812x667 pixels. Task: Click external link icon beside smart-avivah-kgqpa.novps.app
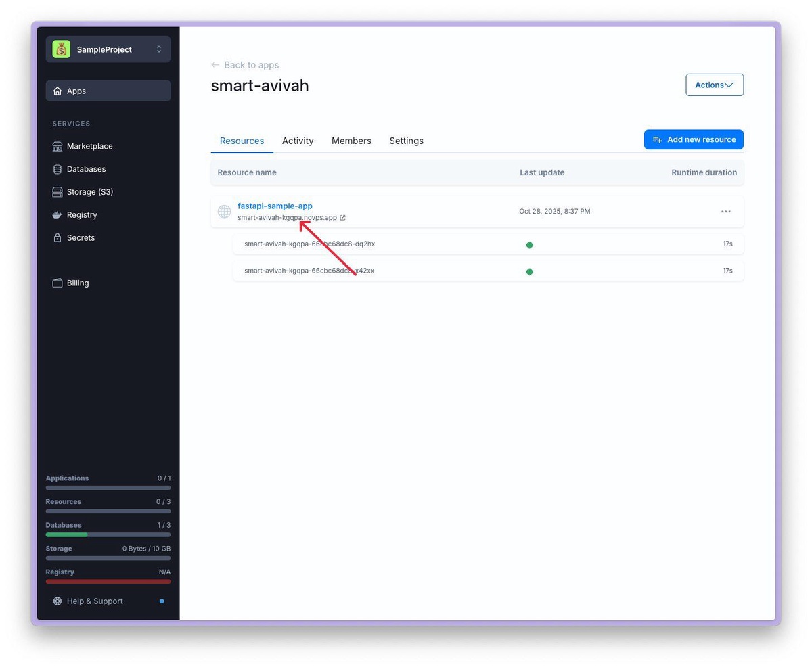(342, 218)
